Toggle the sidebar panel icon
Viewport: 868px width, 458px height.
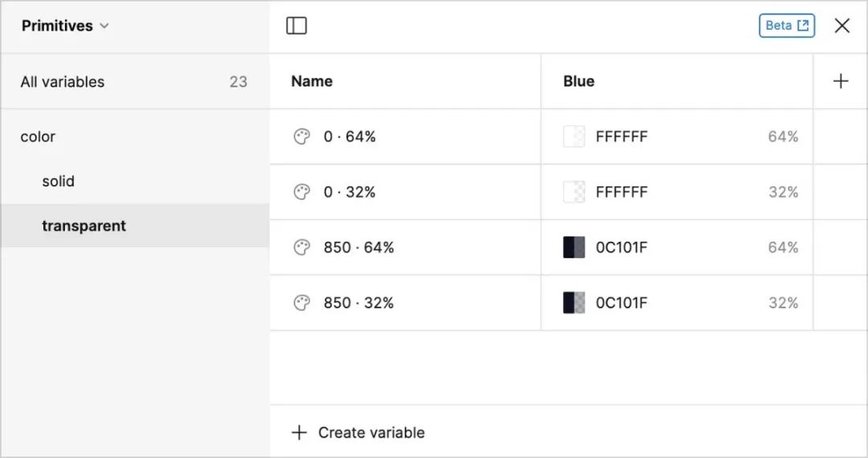297,26
